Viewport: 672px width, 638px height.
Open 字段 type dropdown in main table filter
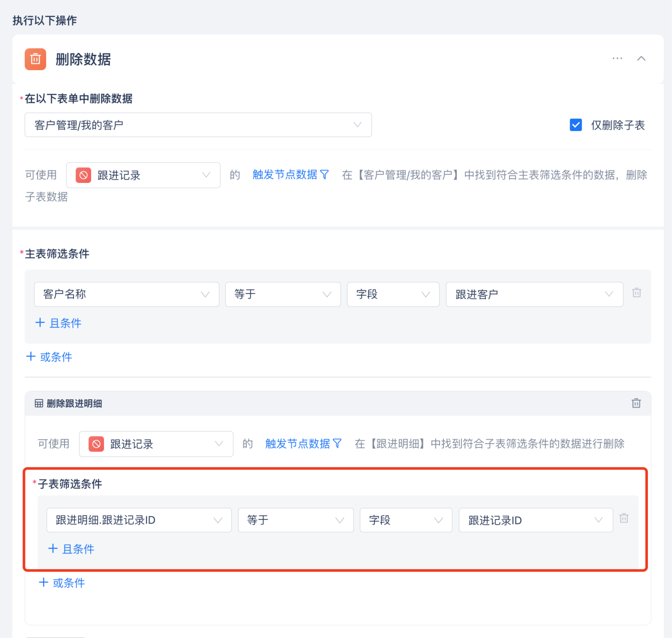pos(393,294)
